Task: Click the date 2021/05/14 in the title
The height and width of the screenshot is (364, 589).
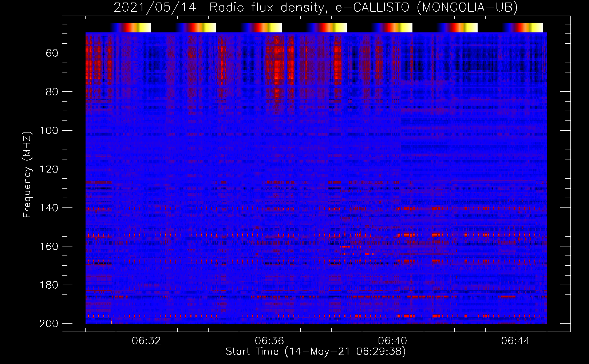Action: [x=155, y=8]
